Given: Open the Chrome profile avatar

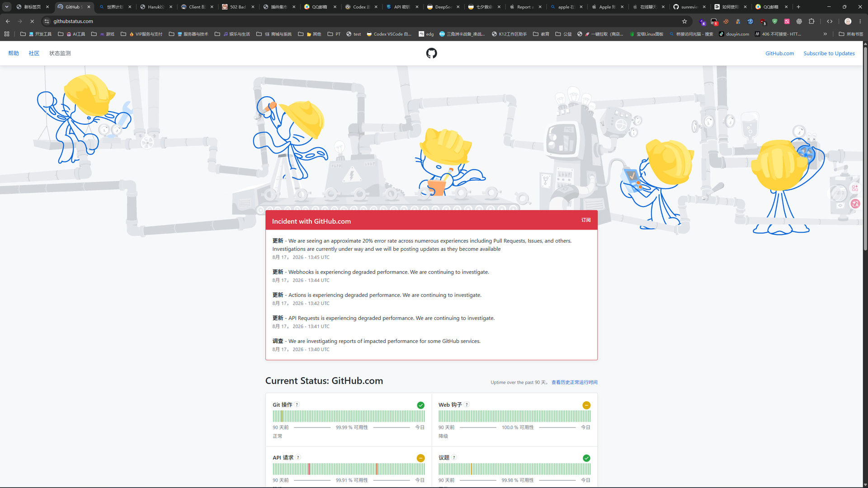Looking at the screenshot, I should tap(848, 21).
